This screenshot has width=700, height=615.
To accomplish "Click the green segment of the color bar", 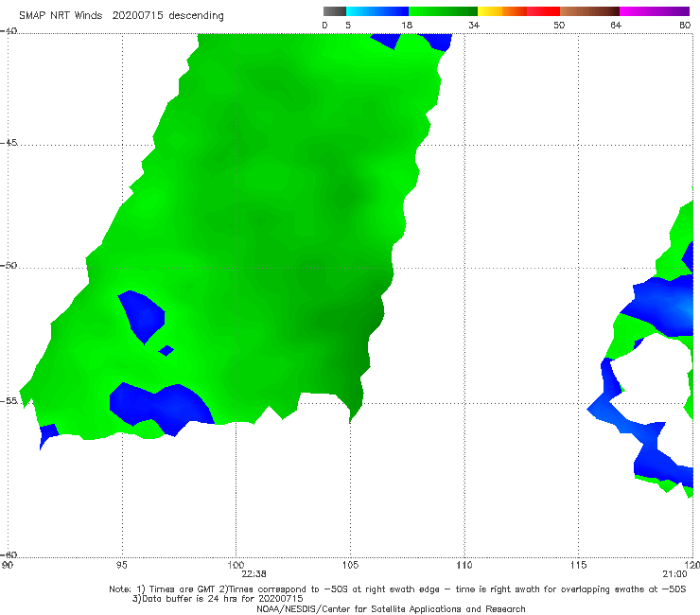I will 443,11.
